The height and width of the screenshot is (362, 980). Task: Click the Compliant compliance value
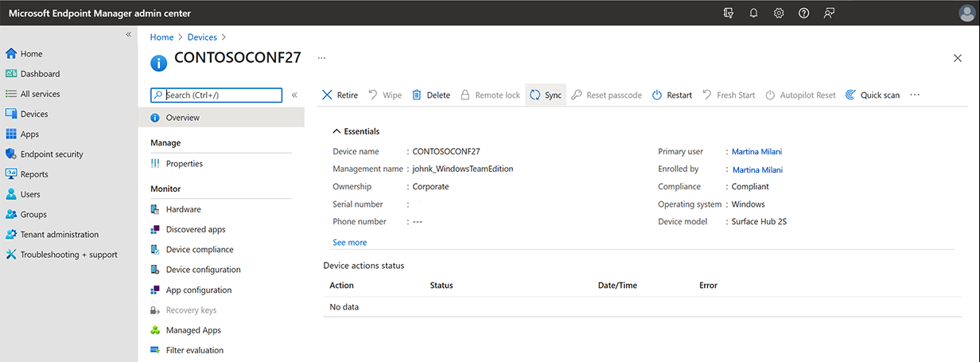750,187
